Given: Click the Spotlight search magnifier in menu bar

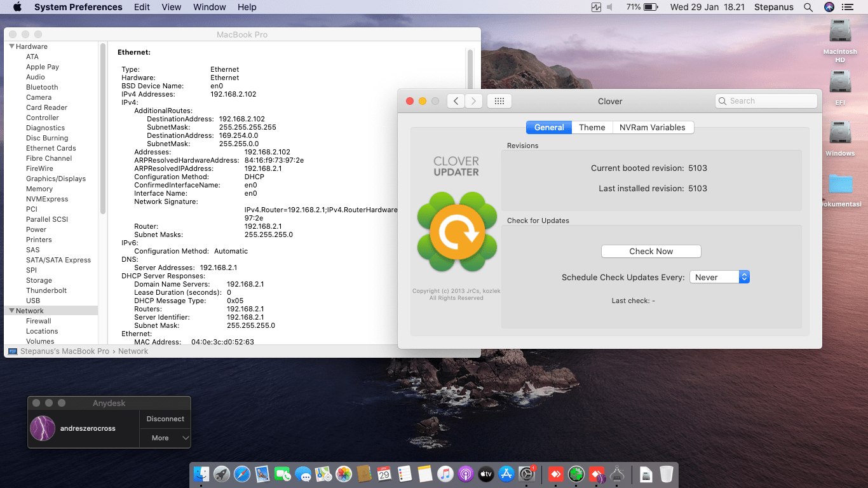Looking at the screenshot, I should click(x=807, y=7).
